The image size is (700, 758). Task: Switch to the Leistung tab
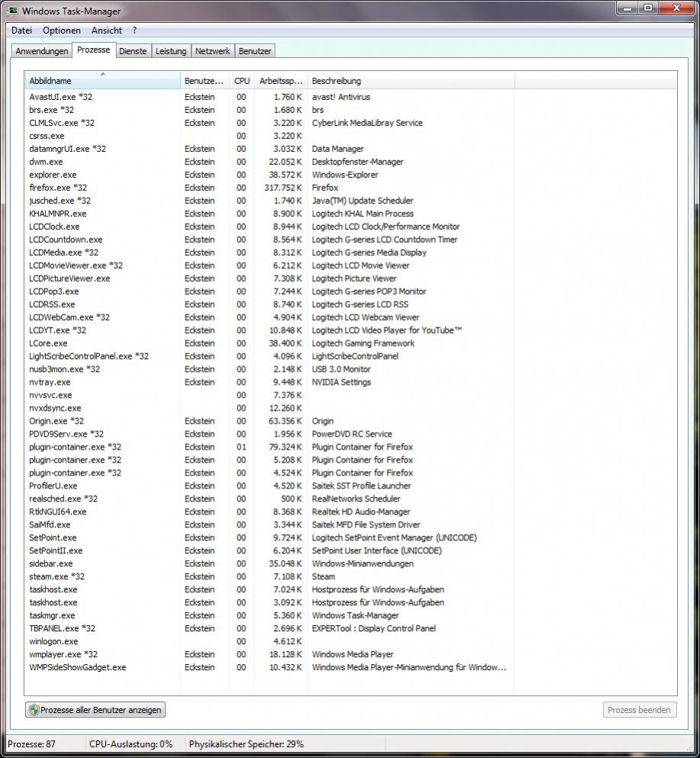(171, 51)
